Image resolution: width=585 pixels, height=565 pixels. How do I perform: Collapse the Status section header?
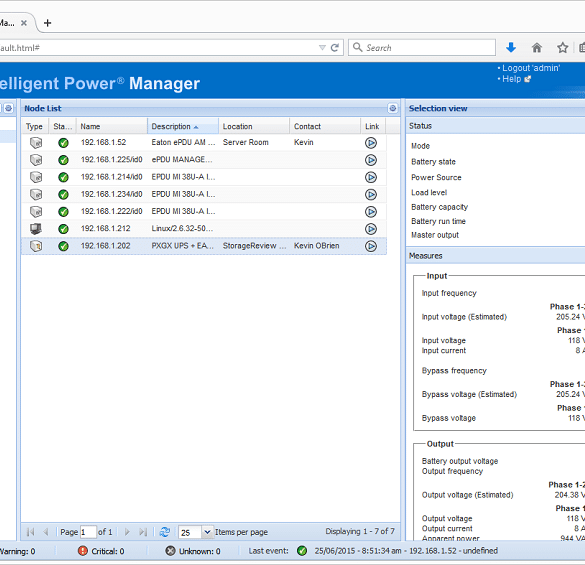click(x=495, y=126)
